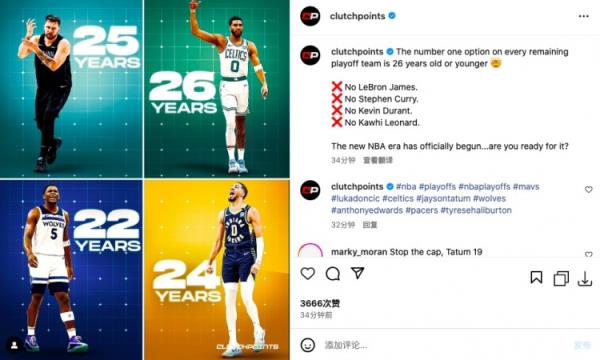Click the 24 Years Pacers player image

click(x=217, y=270)
